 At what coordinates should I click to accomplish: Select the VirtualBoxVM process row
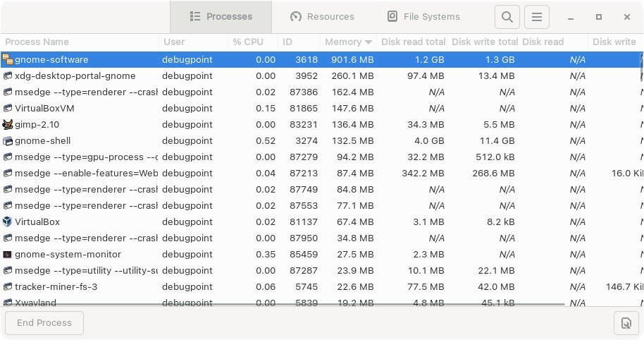coord(321,109)
